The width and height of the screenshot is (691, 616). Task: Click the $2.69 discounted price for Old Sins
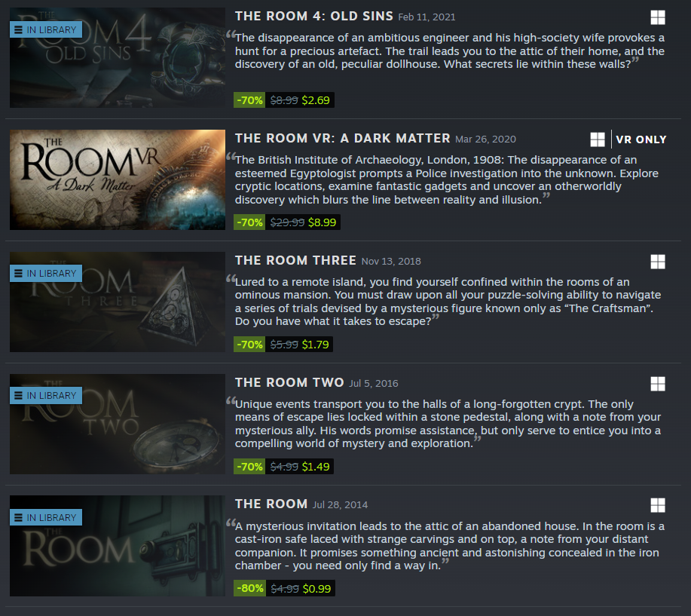316,100
